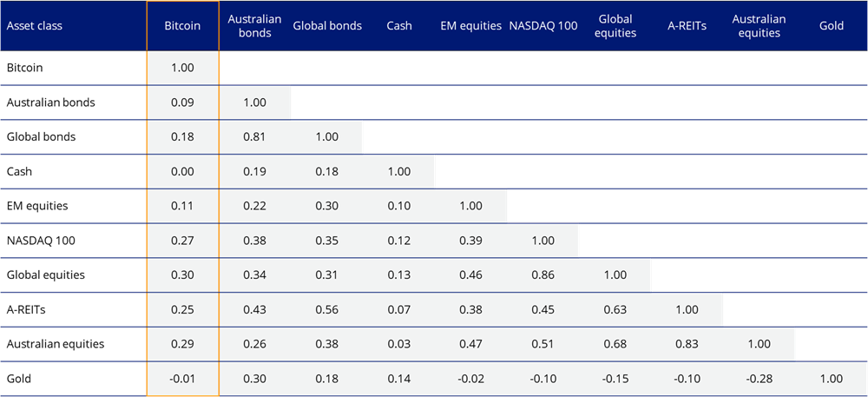The image size is (868, 397).
Task: Click the Asset class header label
Action: pos(35,26)
